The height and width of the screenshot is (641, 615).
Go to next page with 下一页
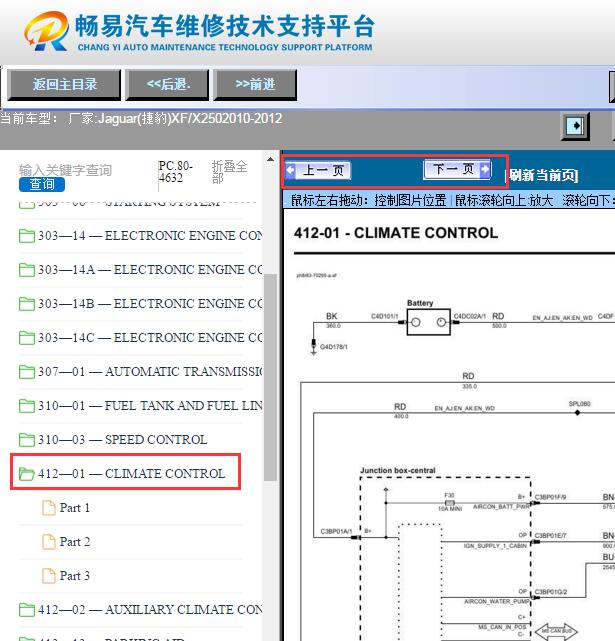pos(457,169)
